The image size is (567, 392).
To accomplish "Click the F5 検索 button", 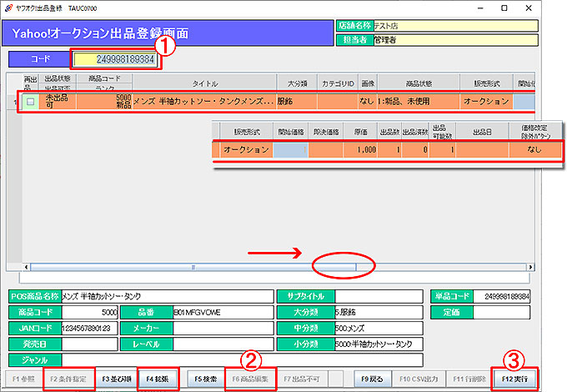I will tap(206, 379).
